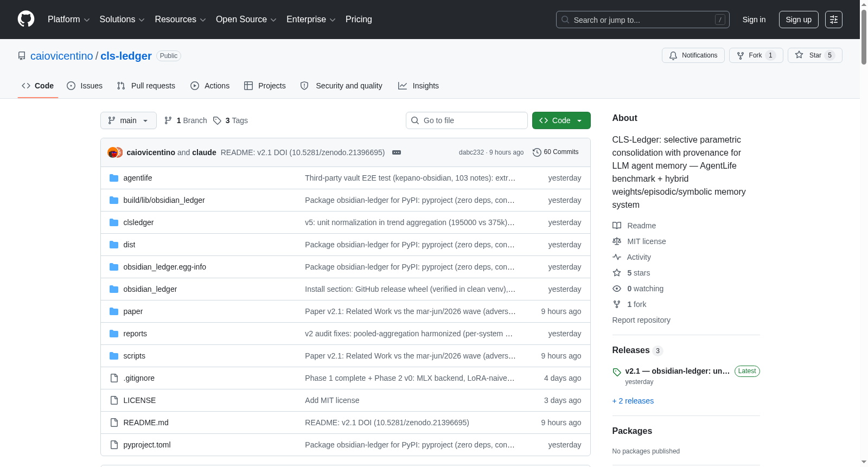868x467 pixels.
Task: Open the header menu icon beside Sign up
Action: pos(834,20)
